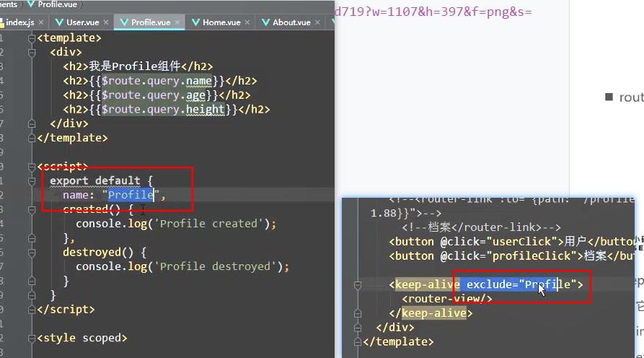Close the About.vue tab
Screen dimensions: 644x358
pos(317,22)
